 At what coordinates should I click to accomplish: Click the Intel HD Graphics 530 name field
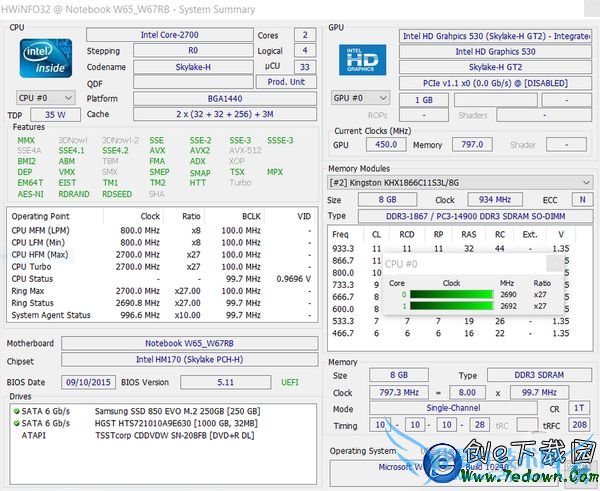(x=495, y=52)
